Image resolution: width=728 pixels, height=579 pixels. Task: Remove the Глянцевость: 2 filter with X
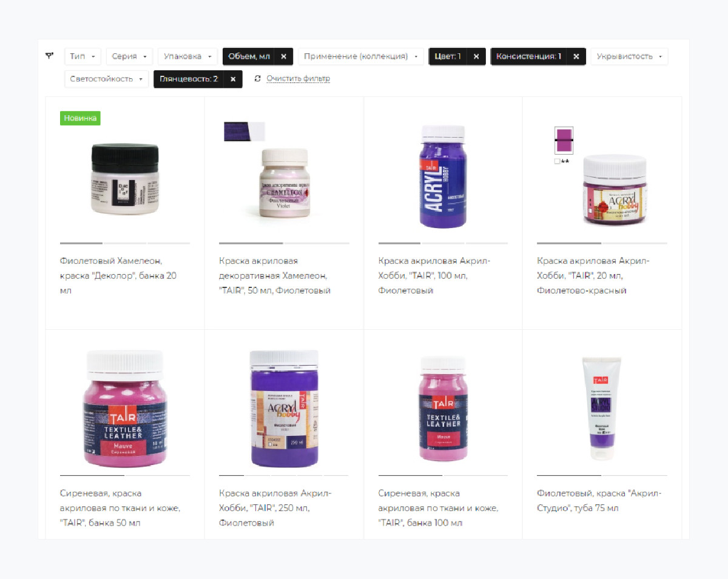point(233,79)
